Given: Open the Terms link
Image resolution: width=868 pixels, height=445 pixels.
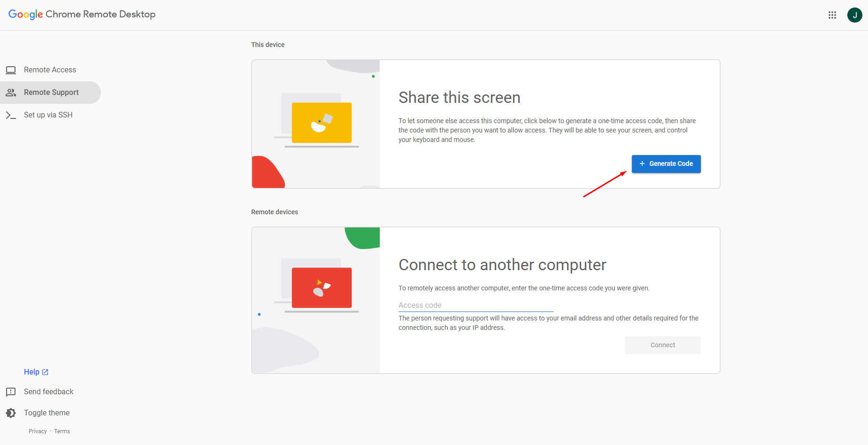Looking at the screenshot, I should point(62,431).
